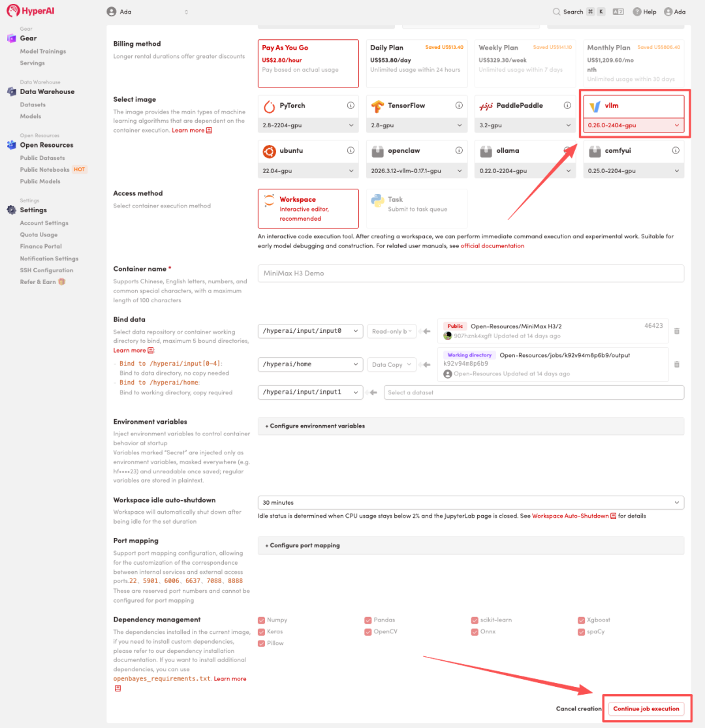Open vllm version dropdown 0.26.0-2404-gpu
The height and width of the screenshot is (728, 705).
click(634, 125)
